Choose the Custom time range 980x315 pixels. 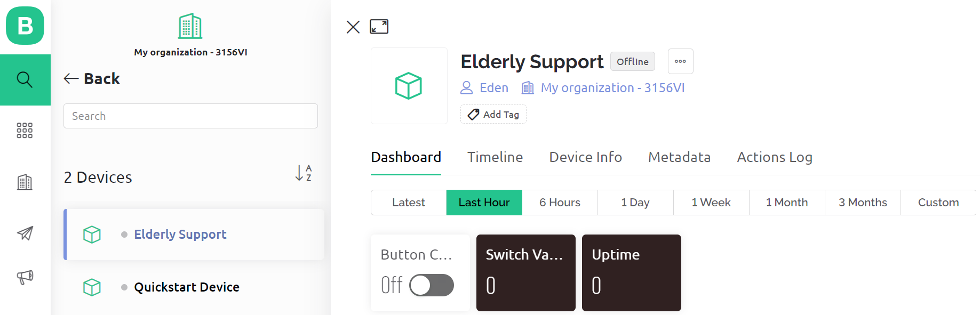point(938,203)
